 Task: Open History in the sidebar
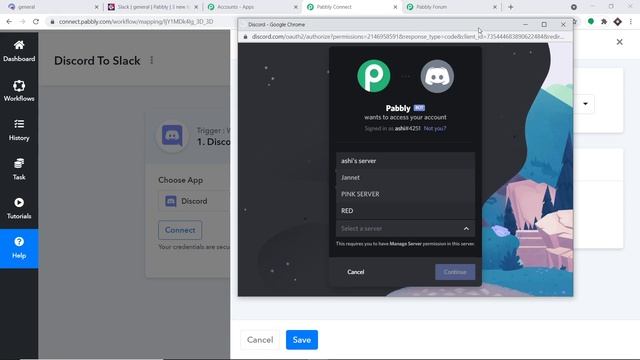click(x=19, y=130)
